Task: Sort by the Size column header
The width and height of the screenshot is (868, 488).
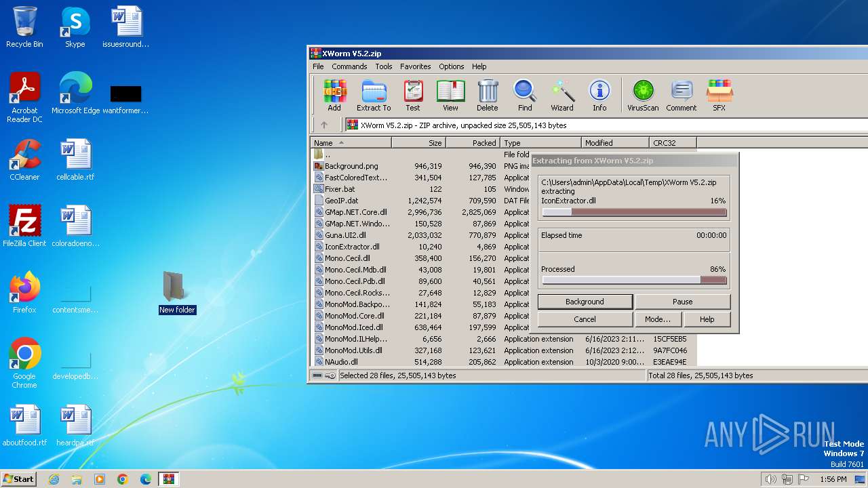Action: 418,142
